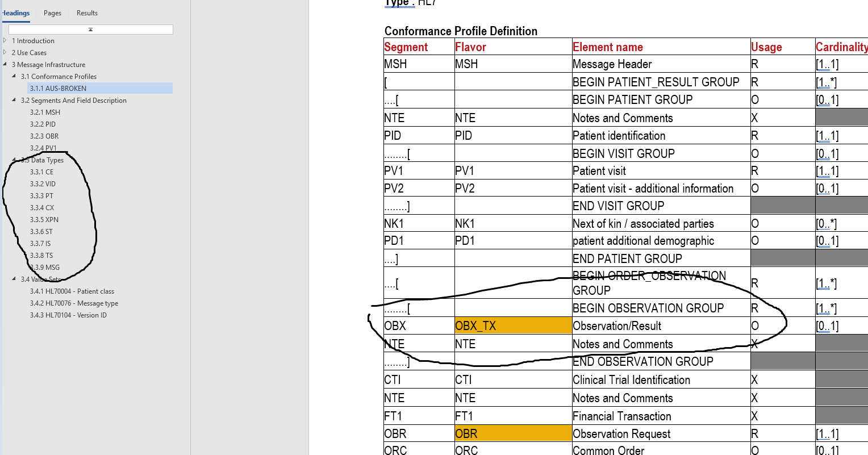Collapse the "3.4 Value Sets" section
This screenshot has height=455, width=868.
[12, 279]
